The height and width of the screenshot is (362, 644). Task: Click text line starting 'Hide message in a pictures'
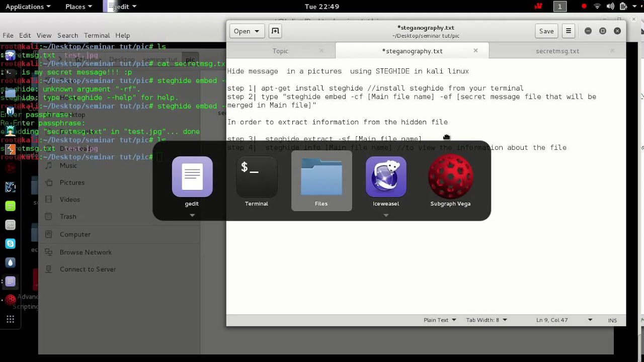point(348,71)
